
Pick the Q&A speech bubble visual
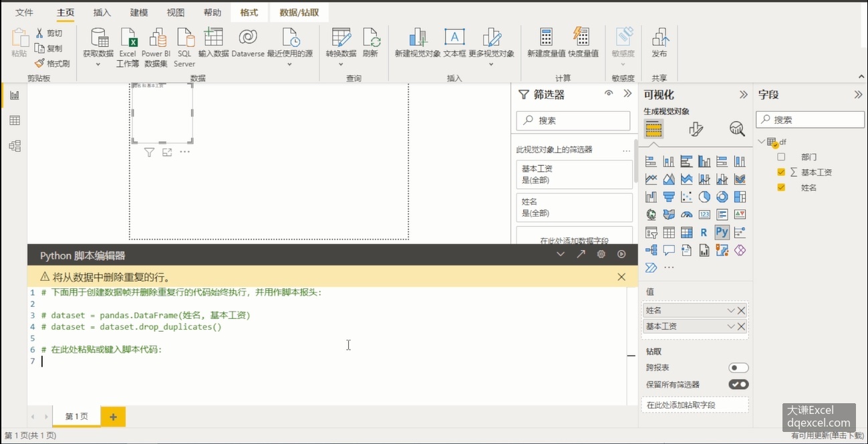[669, 250]
